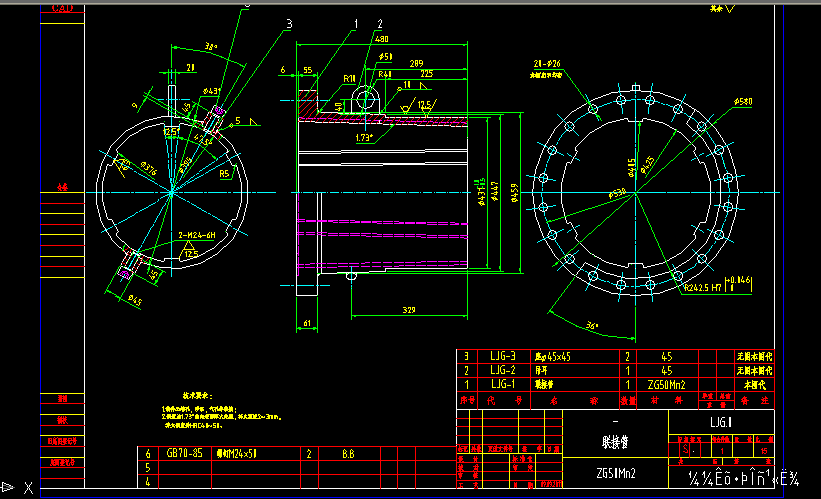Select the LJG-3 parts list entry

(x=502, y=356)
